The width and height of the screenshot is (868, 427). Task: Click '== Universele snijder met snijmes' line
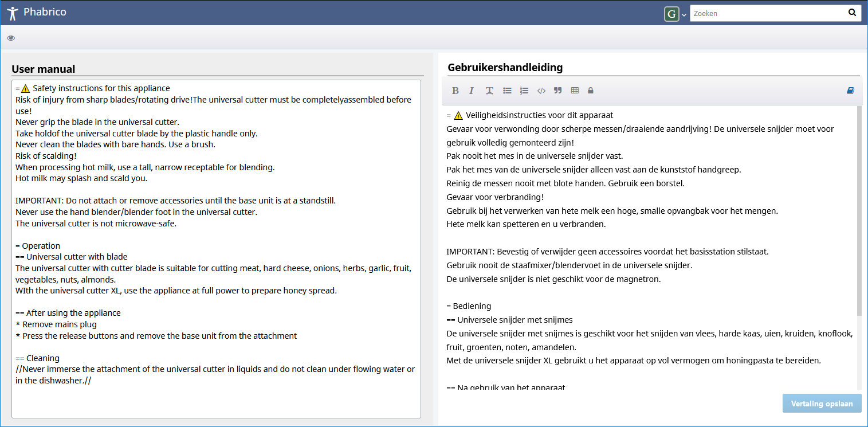click(509, 320)
